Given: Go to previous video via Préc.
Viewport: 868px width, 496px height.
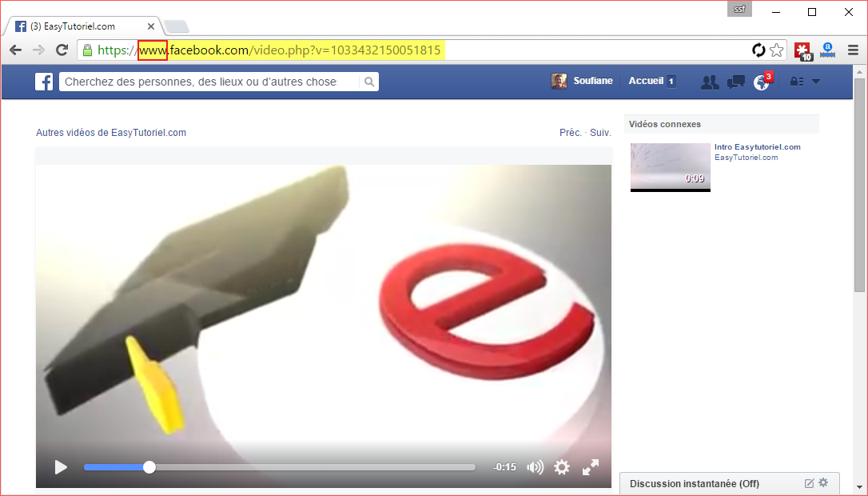Looking at the screenshot, I should (x=570, y=133).
